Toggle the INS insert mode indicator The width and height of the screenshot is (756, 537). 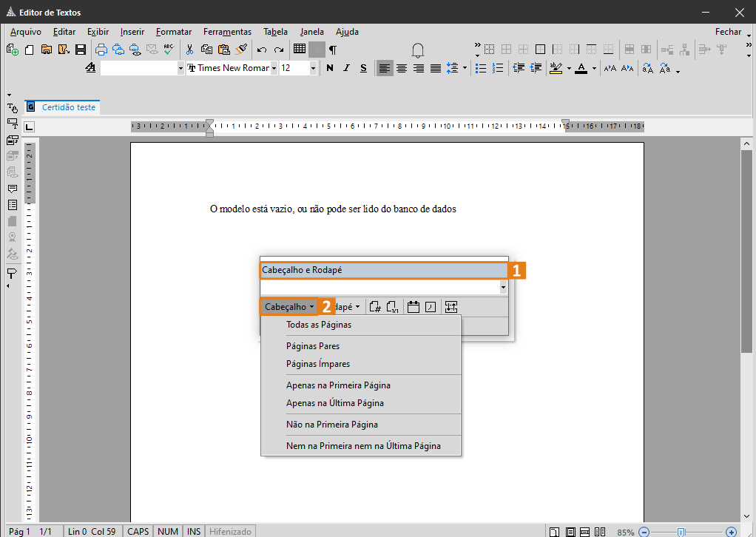point(194,531)
